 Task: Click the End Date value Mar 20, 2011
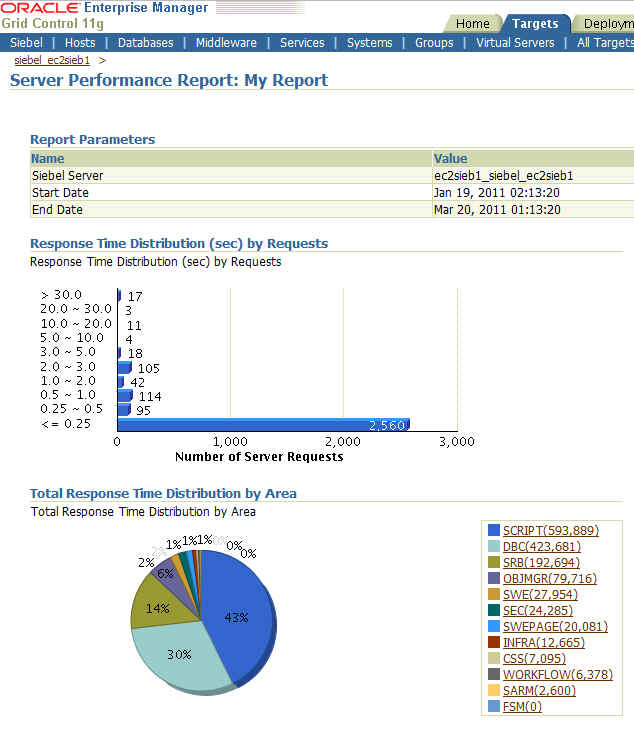[x=497, y=210]
